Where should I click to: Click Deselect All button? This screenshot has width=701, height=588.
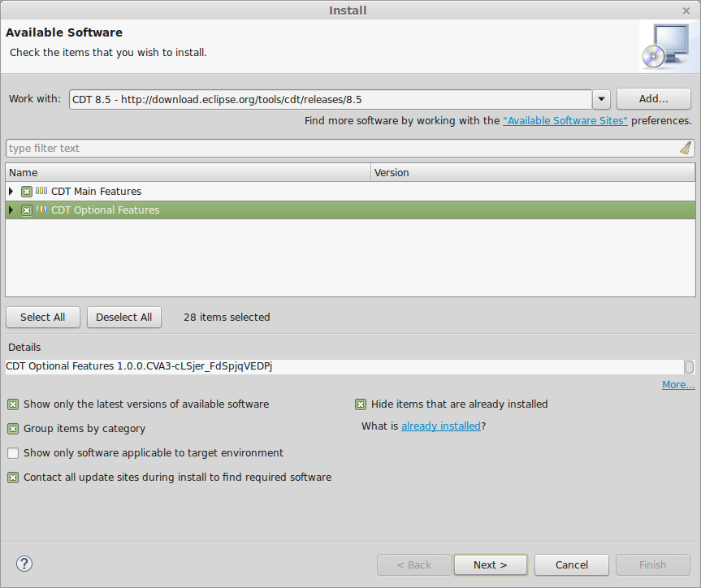click(123, 317)
